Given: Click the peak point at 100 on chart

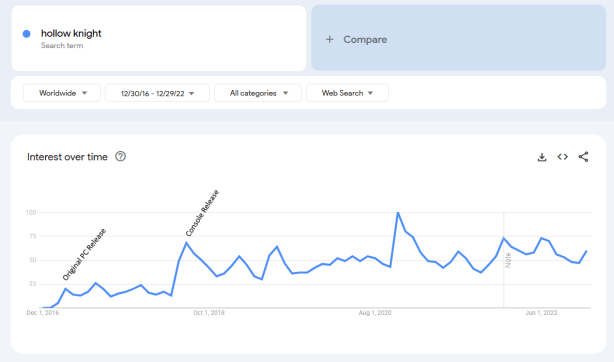Looking at the screenshot, I should (398, 213).
